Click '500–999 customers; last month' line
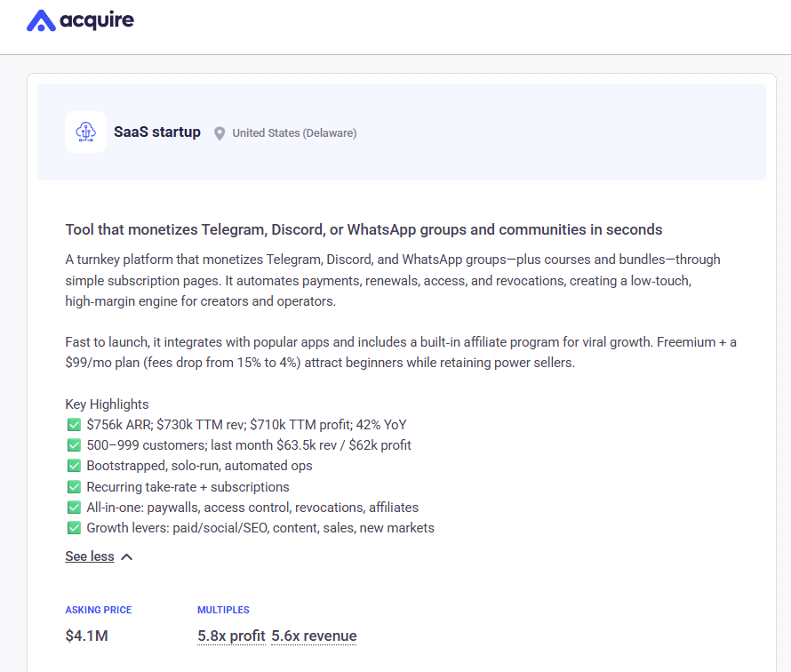 point(249,445)
